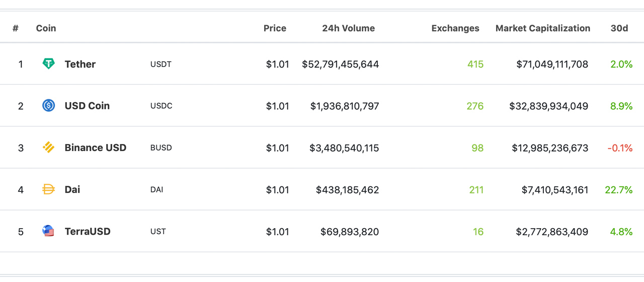The width and height of the screenshot is (644, 282).
Task: Click the USD Coin logo icon
Action: [x=48, y=106]
